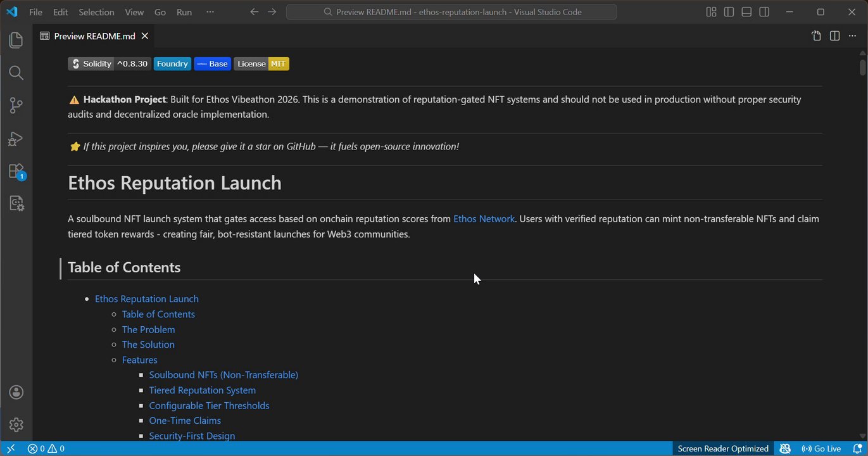Toggle the primary side bar
Viewport: 868px width, 456px height.
[729, 12]
